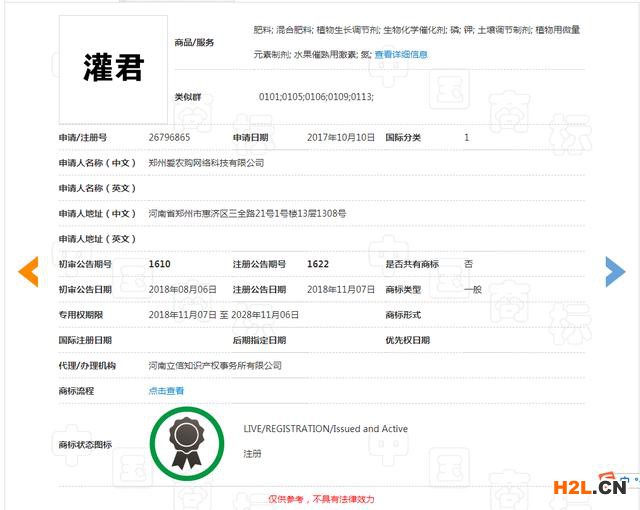Click the 商品/服务 field label
This screenshot has width=640, height=510.
click(194, 42)
